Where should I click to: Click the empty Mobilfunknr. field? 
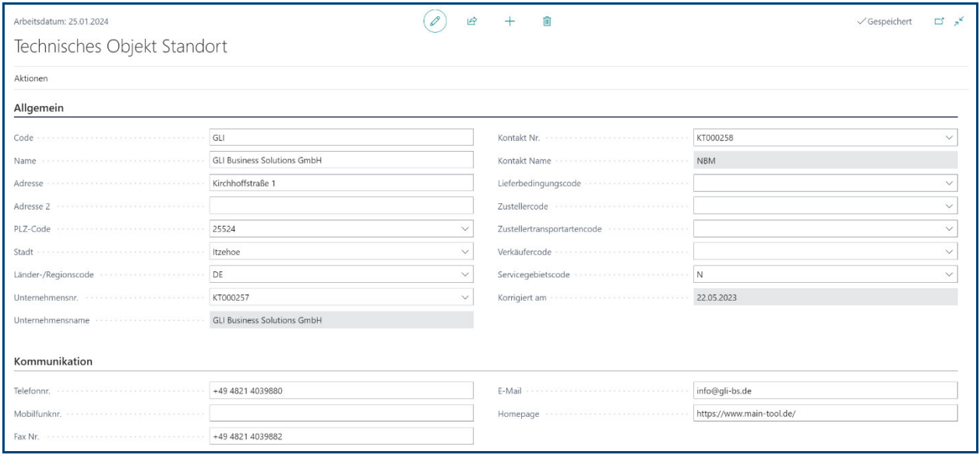pos(341,414)
